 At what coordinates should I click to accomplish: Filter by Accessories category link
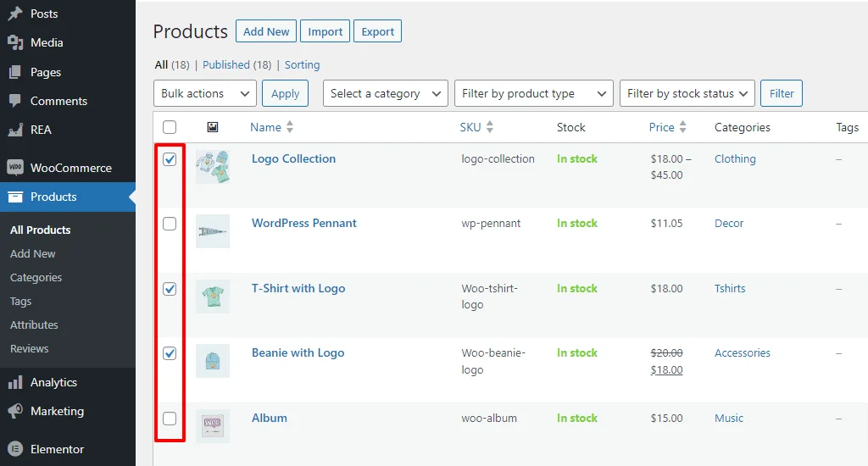pyautogui.click(x=743, y=352)
